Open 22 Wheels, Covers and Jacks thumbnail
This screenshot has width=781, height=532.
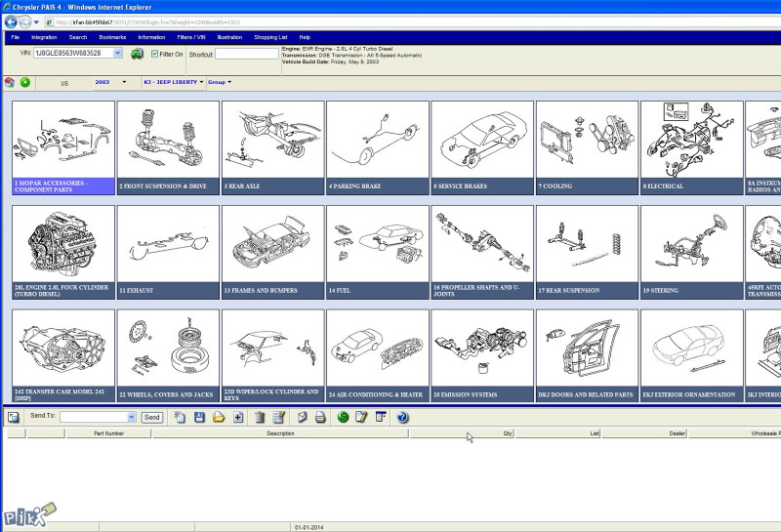168,355
